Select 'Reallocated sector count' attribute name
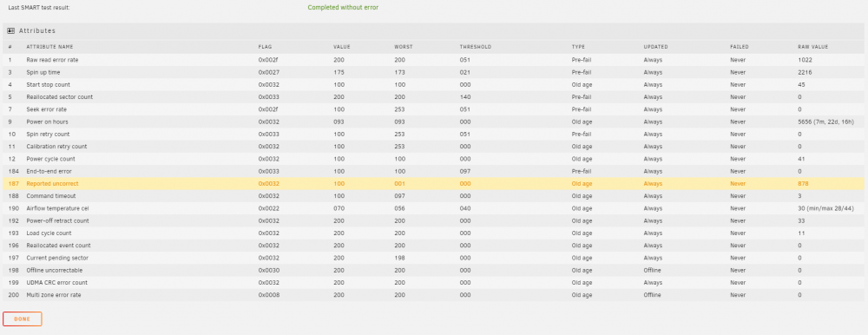 point(60,97)
